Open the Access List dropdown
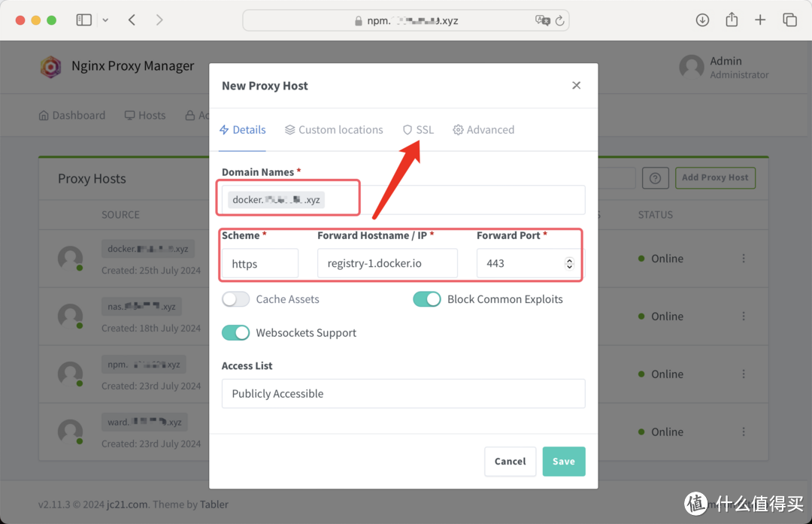The image size is (812, 524). pyautogui.click(x=403, y=394)
